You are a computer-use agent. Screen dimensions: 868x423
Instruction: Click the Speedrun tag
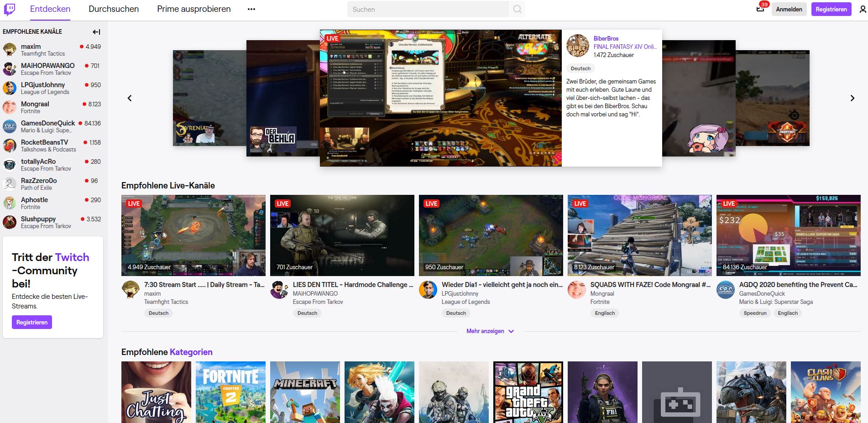755,313
